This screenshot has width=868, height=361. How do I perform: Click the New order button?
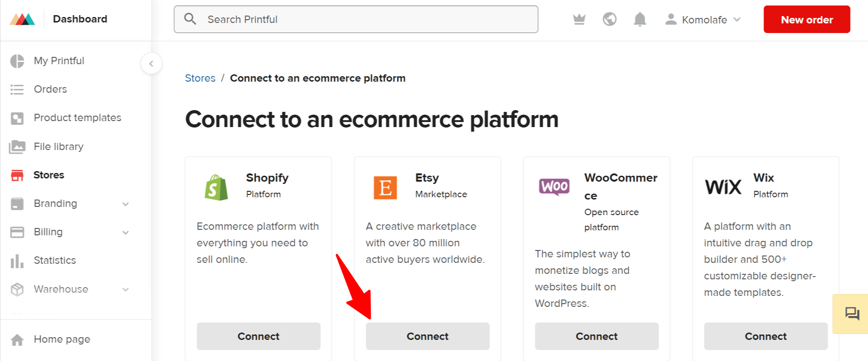(x=807, y=19)
